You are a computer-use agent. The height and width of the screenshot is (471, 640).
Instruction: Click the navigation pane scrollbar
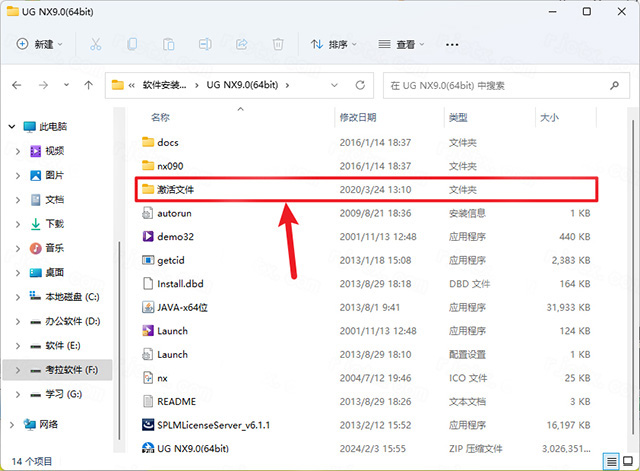[119, 340]
